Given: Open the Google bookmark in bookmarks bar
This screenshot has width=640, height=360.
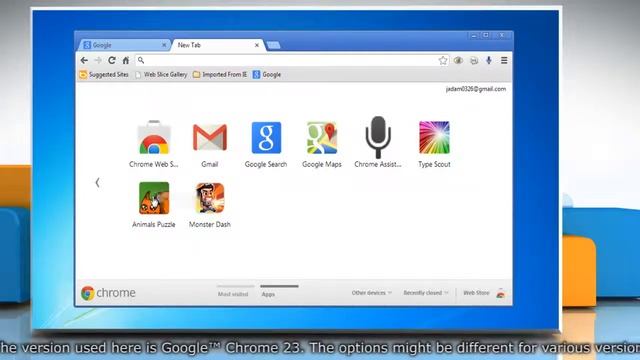Looking at the screenshot, I should pos(267,74).
